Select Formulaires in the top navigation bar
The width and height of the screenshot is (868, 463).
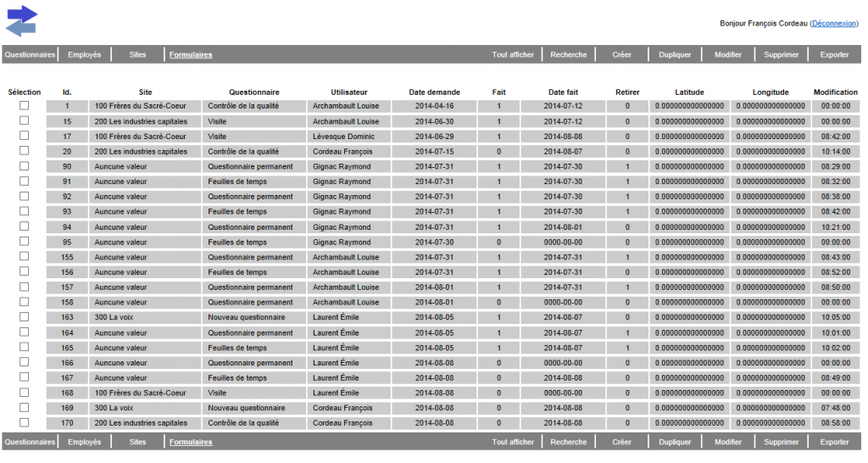coord(191,55)
